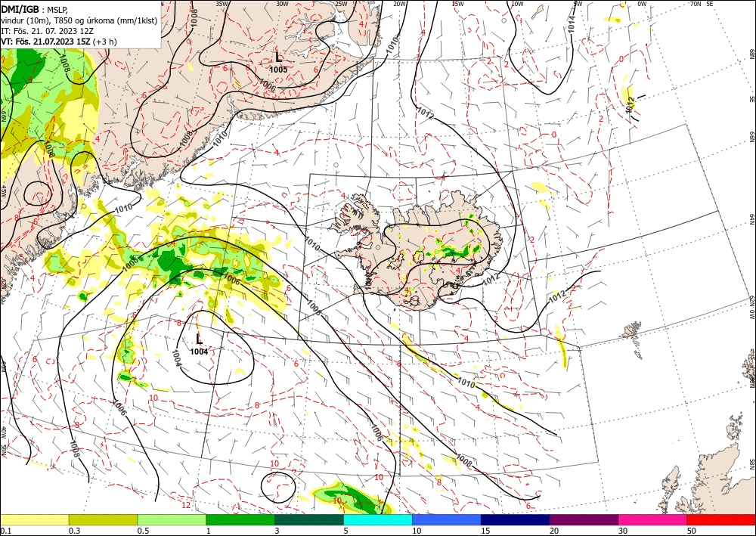The height and width of the screenshot is (536, 756).
Task: Select the red 50+ legend swatch
Action: tap(721, 519)
